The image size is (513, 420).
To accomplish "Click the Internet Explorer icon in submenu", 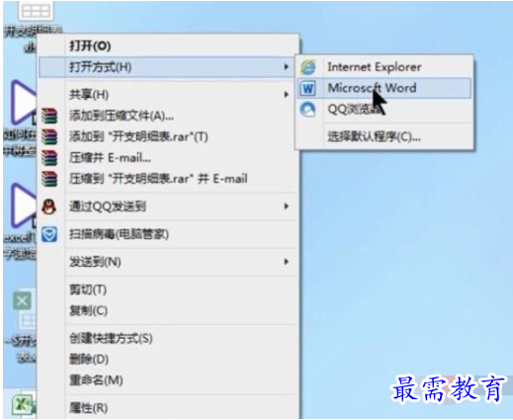I will click(x=308, y=67).
